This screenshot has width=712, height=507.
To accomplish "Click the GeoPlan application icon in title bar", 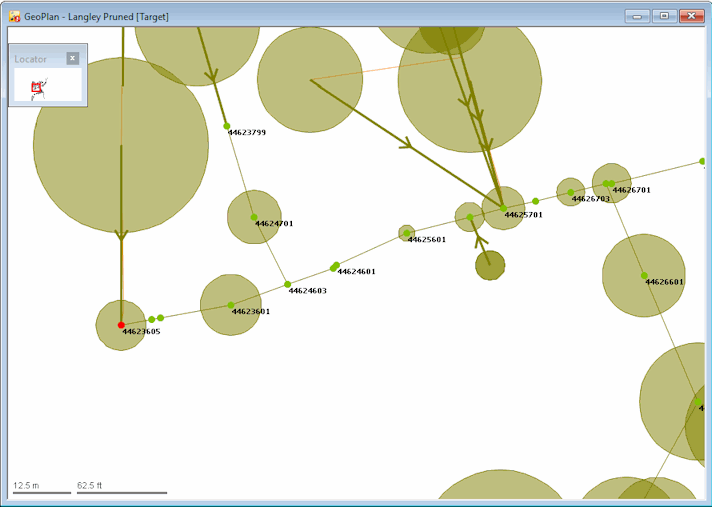I will click(15, 17).
